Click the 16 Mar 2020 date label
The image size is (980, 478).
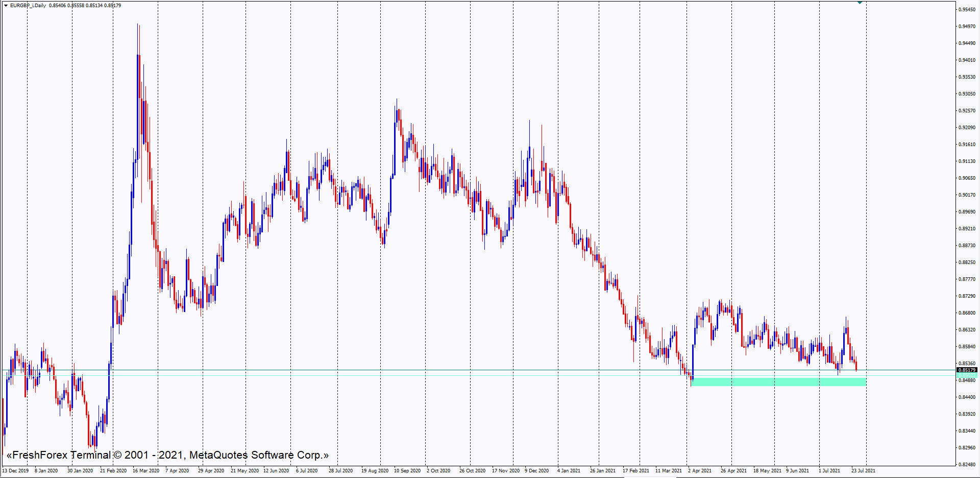click(x=146, y=471)
